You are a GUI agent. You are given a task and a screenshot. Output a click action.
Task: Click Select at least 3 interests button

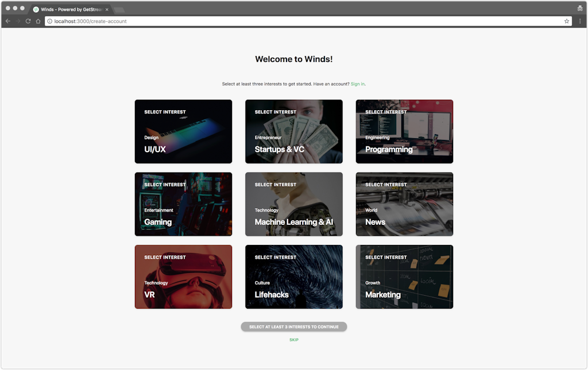click(293, 327)
